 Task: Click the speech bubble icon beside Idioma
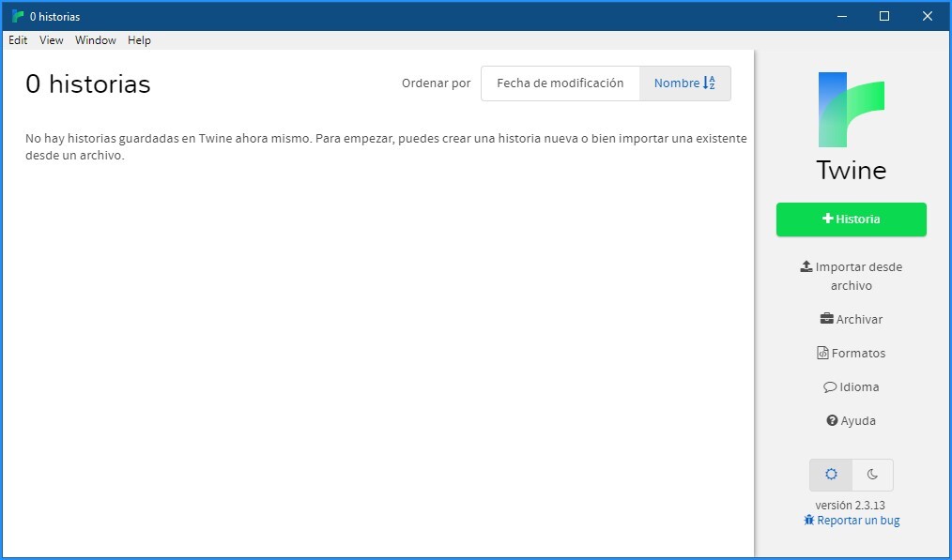point(830,386)
